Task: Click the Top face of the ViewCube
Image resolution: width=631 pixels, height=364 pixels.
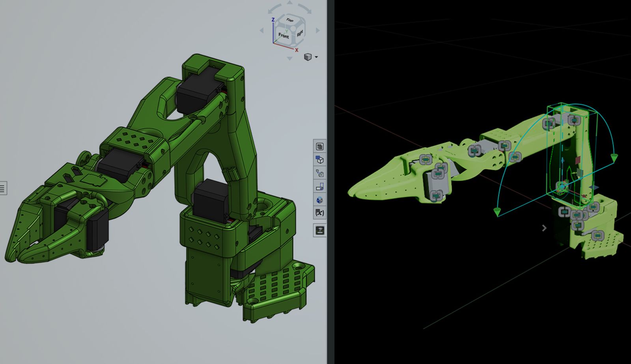Action: (289, 20)
